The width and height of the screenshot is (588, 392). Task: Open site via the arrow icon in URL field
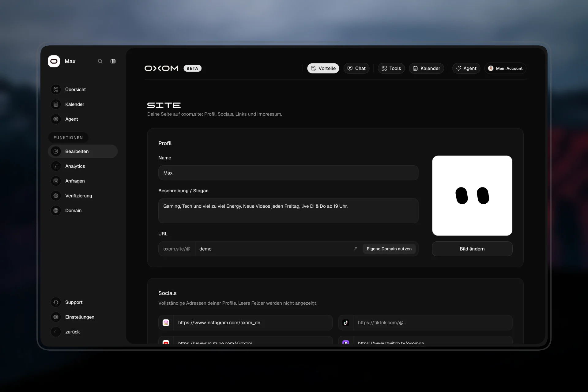356,249
